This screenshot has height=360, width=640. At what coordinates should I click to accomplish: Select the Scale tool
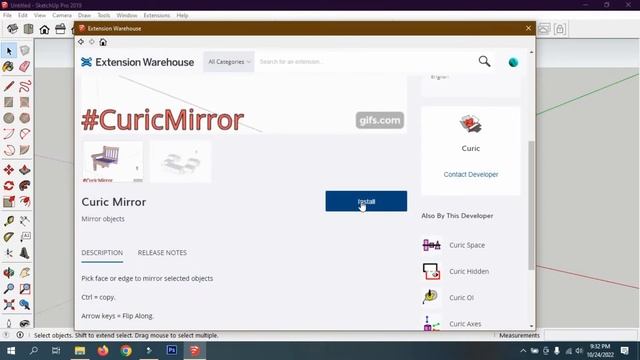(x=9, y=202)
